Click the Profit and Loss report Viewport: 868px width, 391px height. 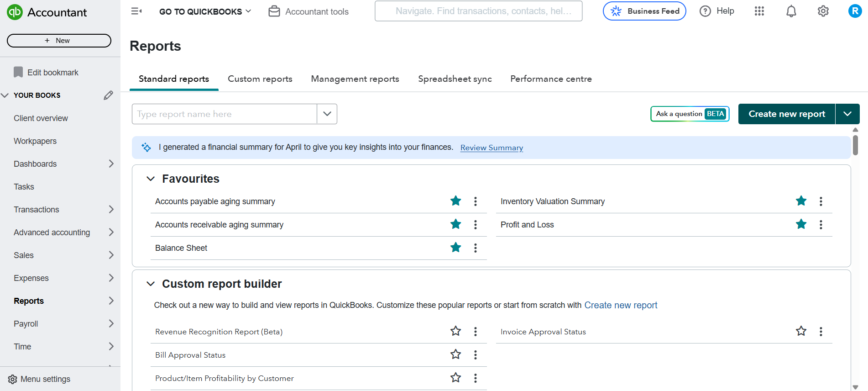[527, 225]
